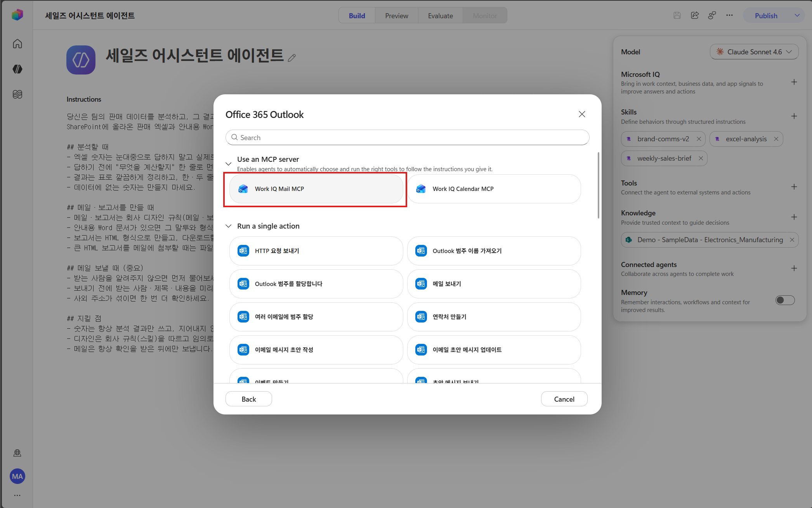Choose the 연락처 만들기 action
The width and height of the screenshot is (812, 508).
click(494, 317)
